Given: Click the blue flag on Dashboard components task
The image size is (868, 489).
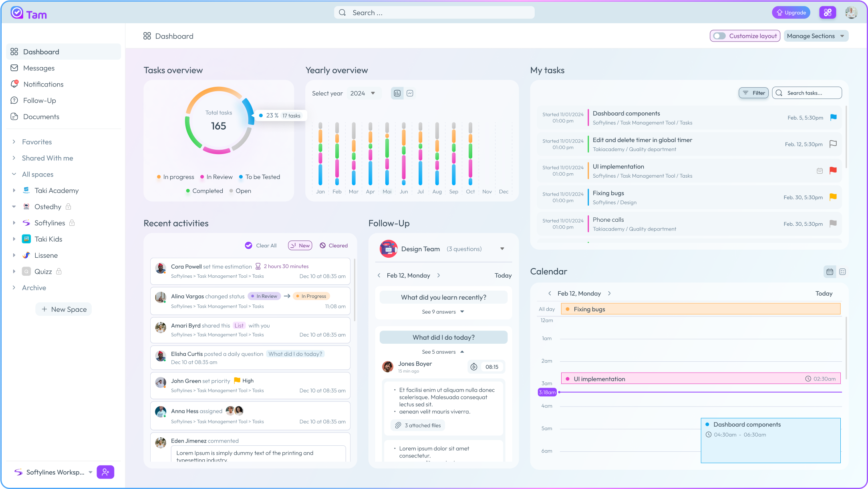Looking at the screenshot, I should pos(833,117).
